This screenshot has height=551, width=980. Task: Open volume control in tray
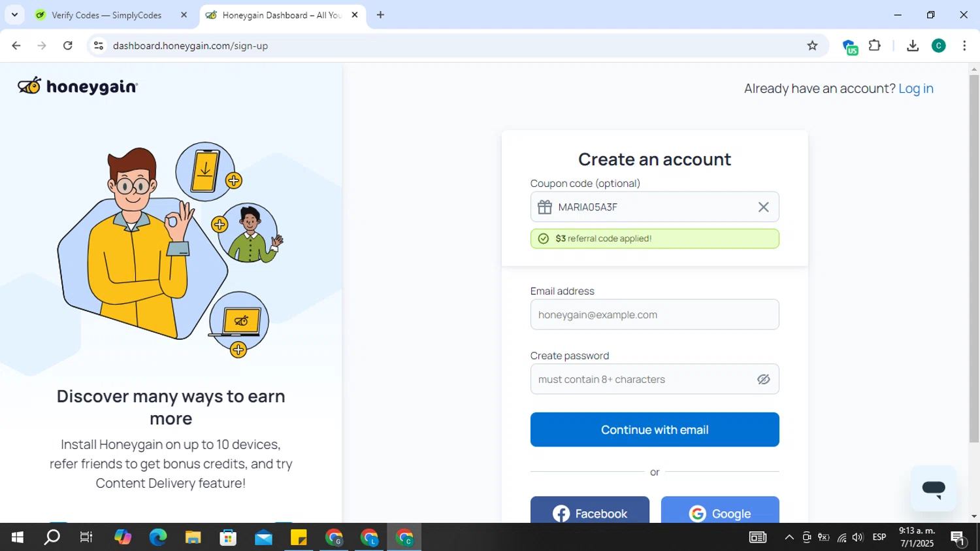click(x=858, y=537)
